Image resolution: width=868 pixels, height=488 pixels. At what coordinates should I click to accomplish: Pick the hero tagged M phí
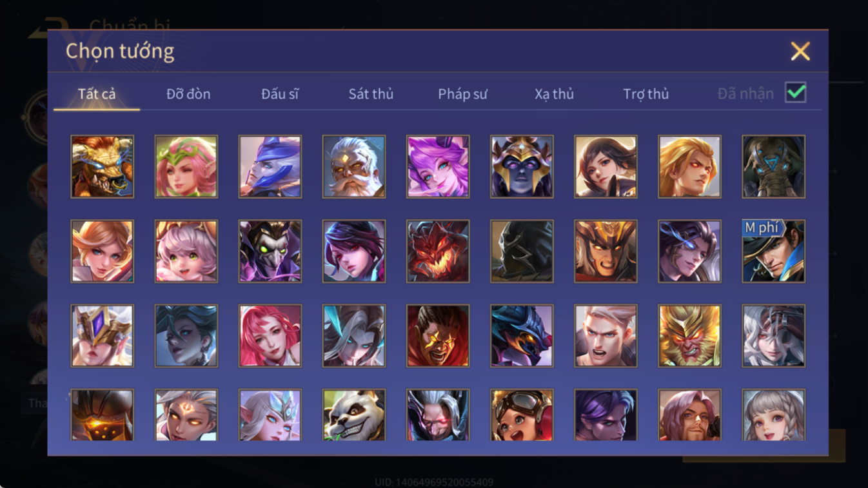773,251
